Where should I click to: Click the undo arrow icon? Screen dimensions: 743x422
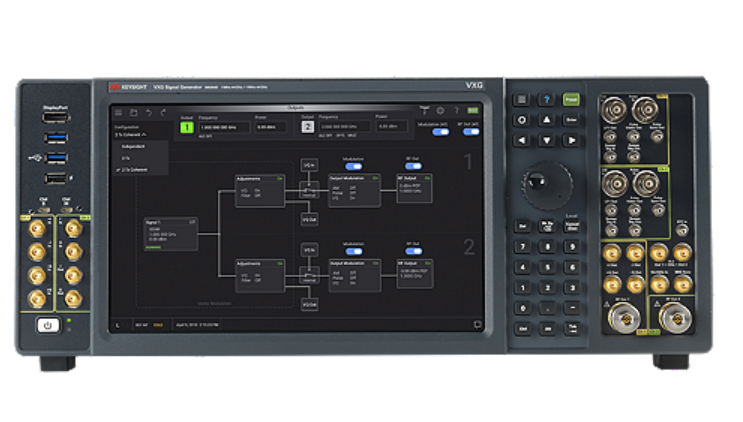pyautogui.click(x=149, y=113)
